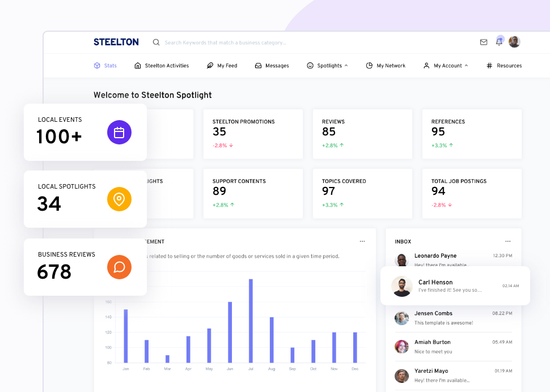This screenshot has width=550, height=392.
Task: Open the Support Contents 89 card
Action: click(253, 194)
